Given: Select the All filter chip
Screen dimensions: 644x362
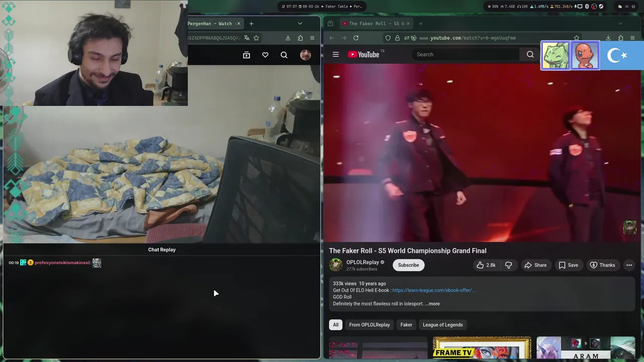Looking at the screenshot, I should [336, 325].
